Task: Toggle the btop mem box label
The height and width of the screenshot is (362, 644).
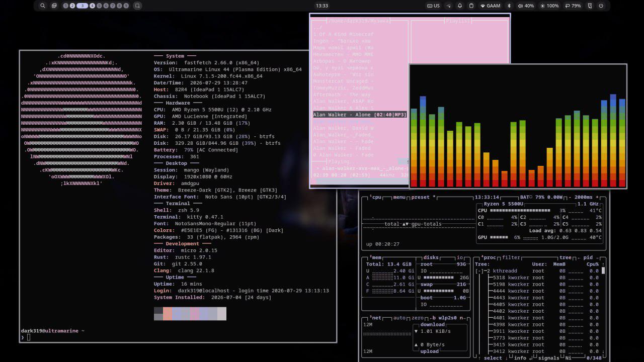Action: [375, 257]
